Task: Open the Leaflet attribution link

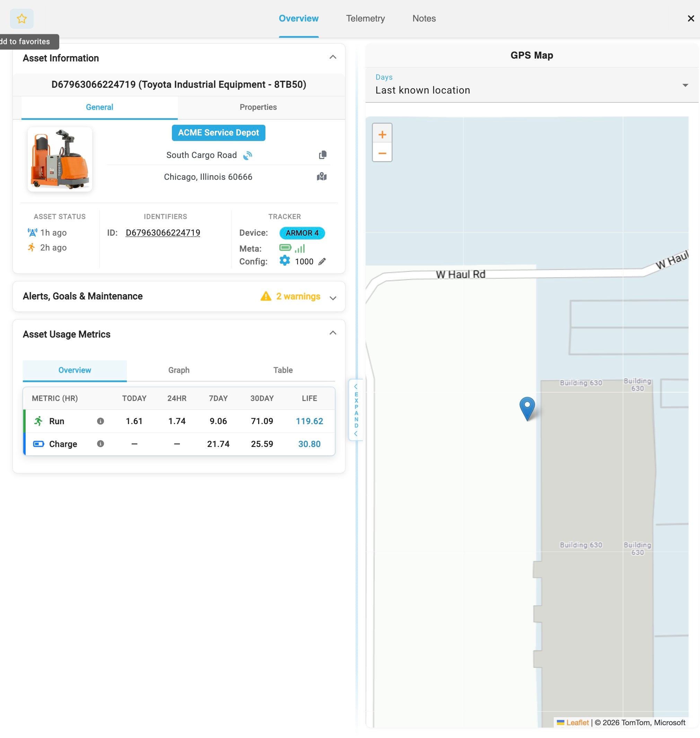Action: click(577, 722)
